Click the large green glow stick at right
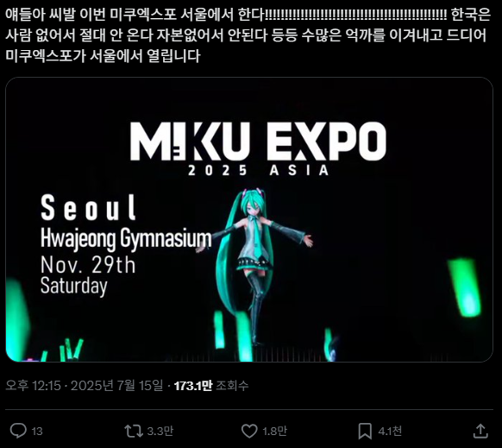This screenshot has height=448, width=502. tap(465, 287)
